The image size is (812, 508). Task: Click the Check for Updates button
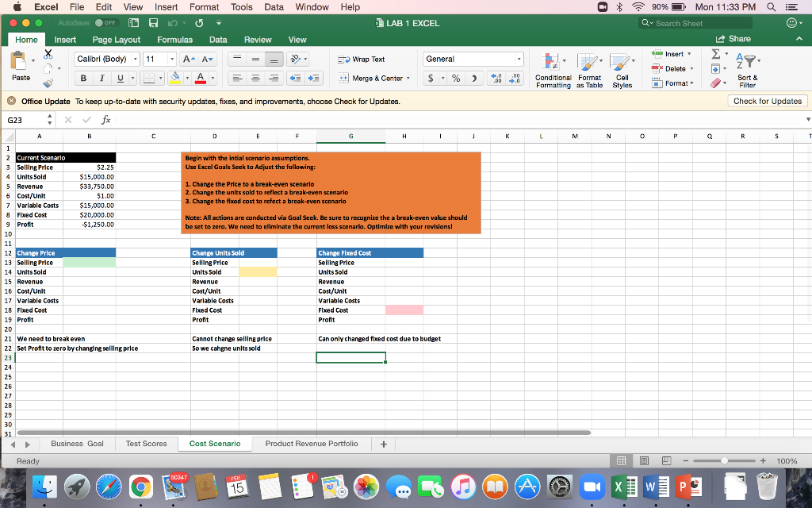point(765,101)
